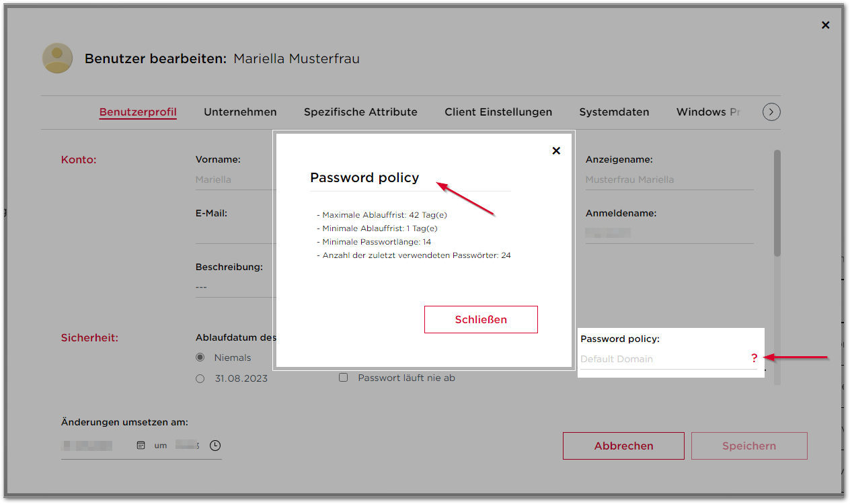Click the Schließen button
Viewport: 850px width, 504px height.
coord(481,320)
